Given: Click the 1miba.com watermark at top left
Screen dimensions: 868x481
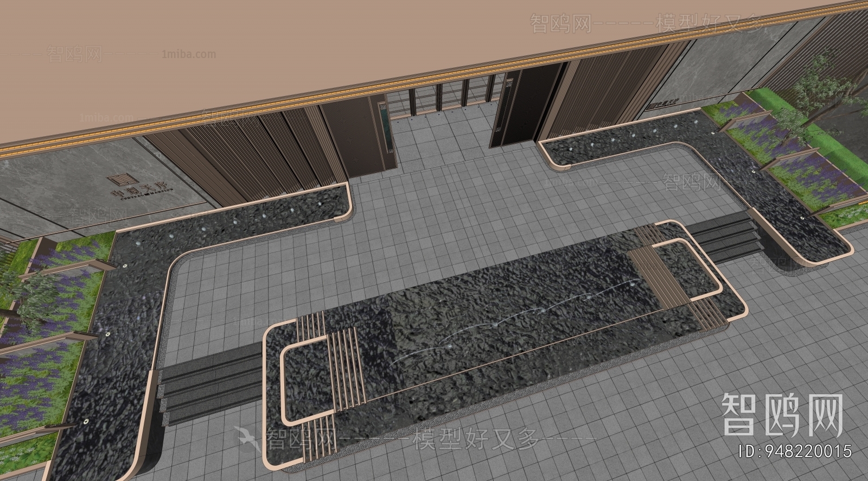Looking at the screenshot, I should (x=188, y=54).
